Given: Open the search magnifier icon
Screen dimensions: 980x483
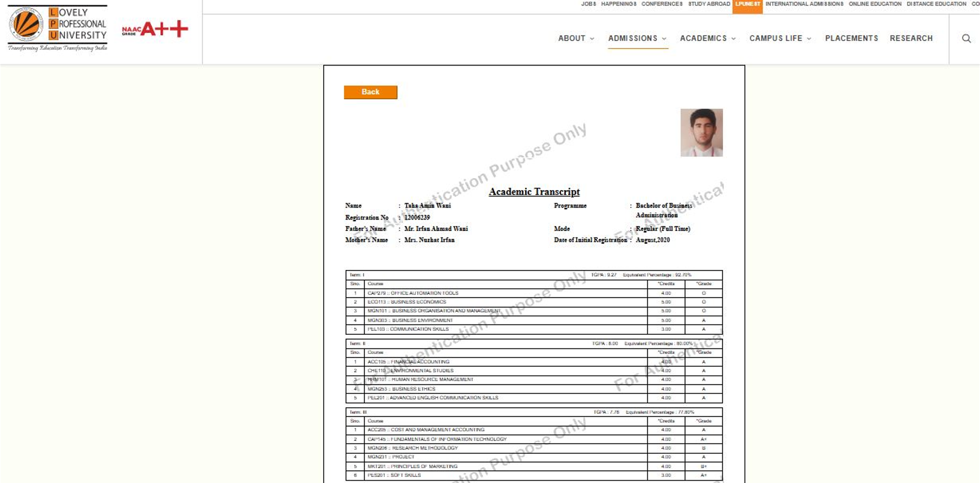Looking at the screenshot, I should (x=966, y=38).
